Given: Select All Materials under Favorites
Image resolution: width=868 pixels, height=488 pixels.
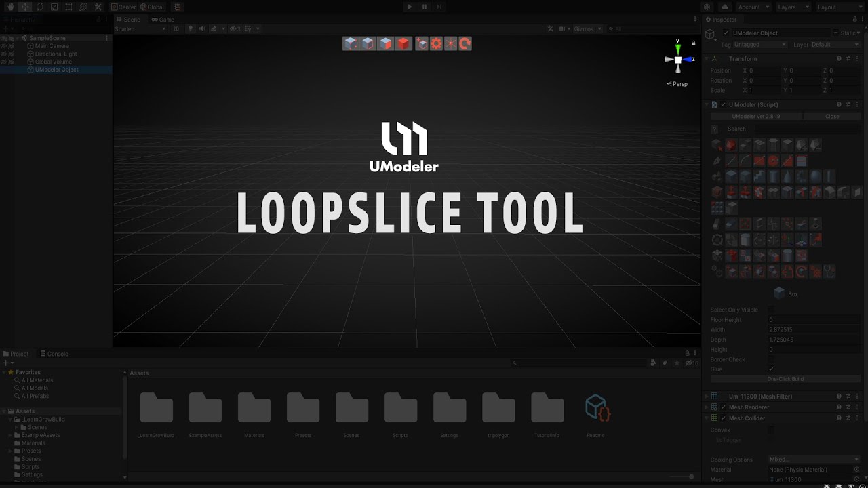Looking at the screenshot, I should 37,380.
